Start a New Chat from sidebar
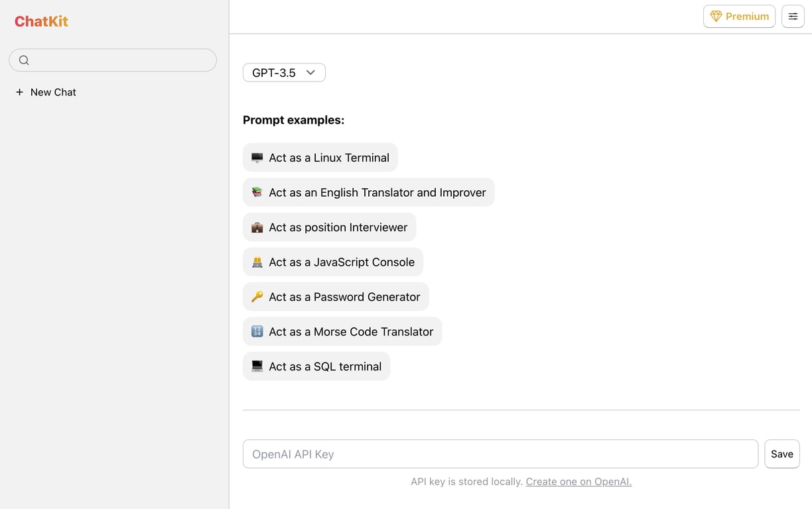Screen dimensions: 812x509 click(46, 92)
